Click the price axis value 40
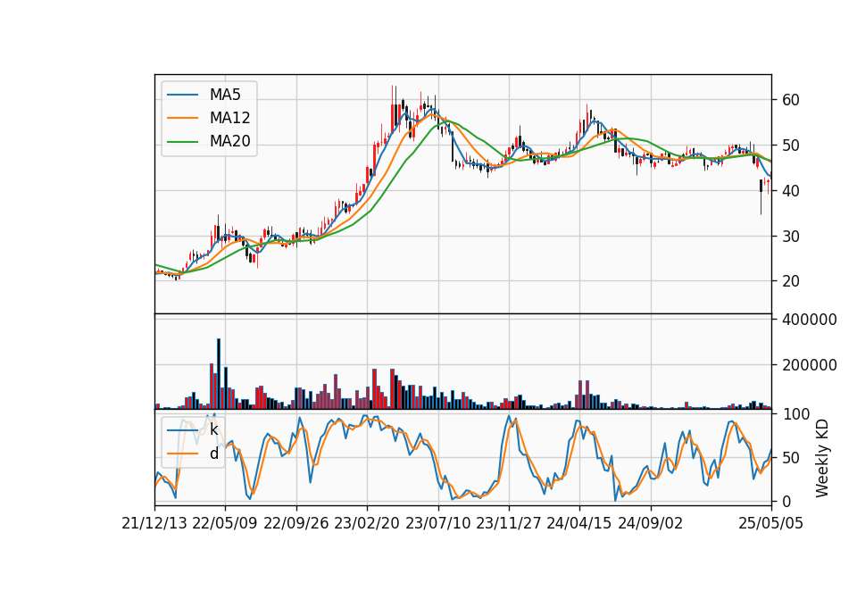 (x=791, y=191)
